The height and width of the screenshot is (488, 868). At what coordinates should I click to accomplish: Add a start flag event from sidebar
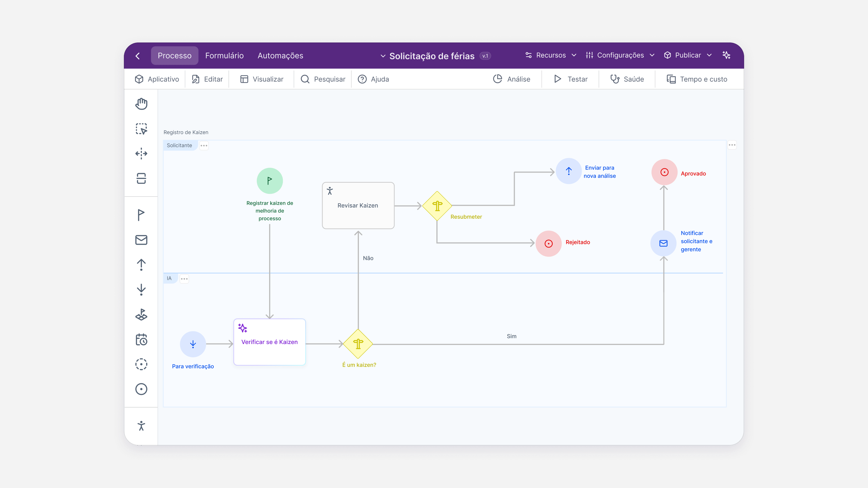point(141,215)
